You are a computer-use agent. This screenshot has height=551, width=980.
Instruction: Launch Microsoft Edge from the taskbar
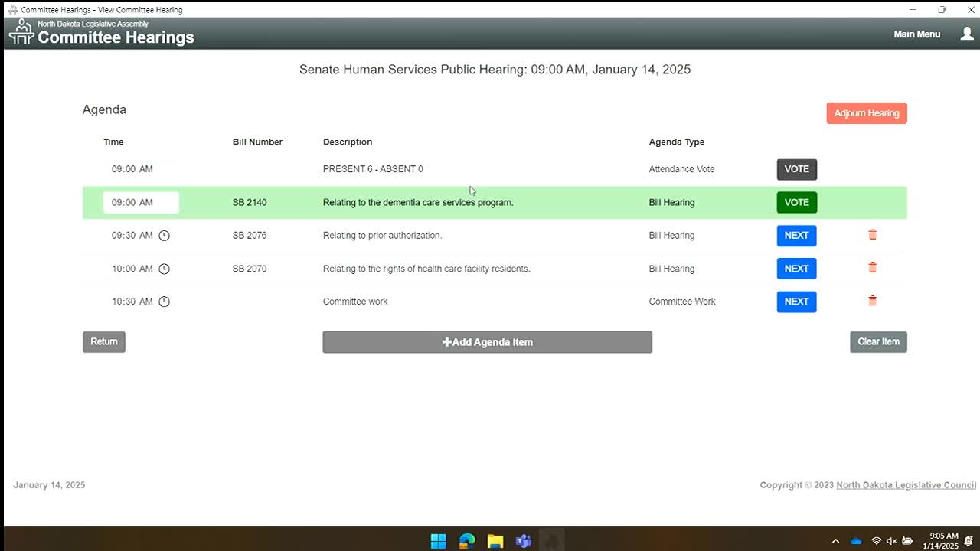click(x=467, y=541)
